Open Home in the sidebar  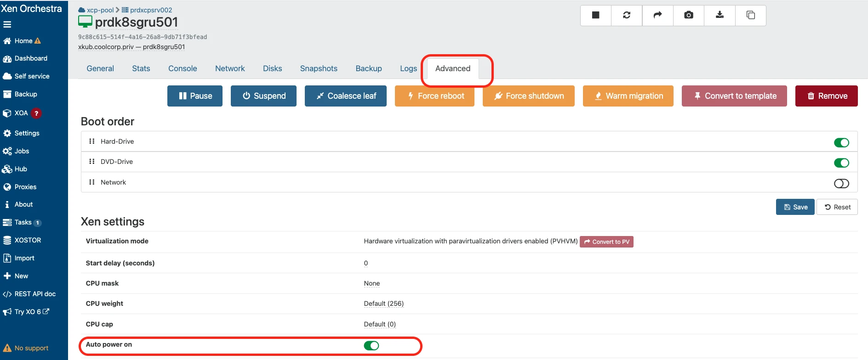coord(22,41)
